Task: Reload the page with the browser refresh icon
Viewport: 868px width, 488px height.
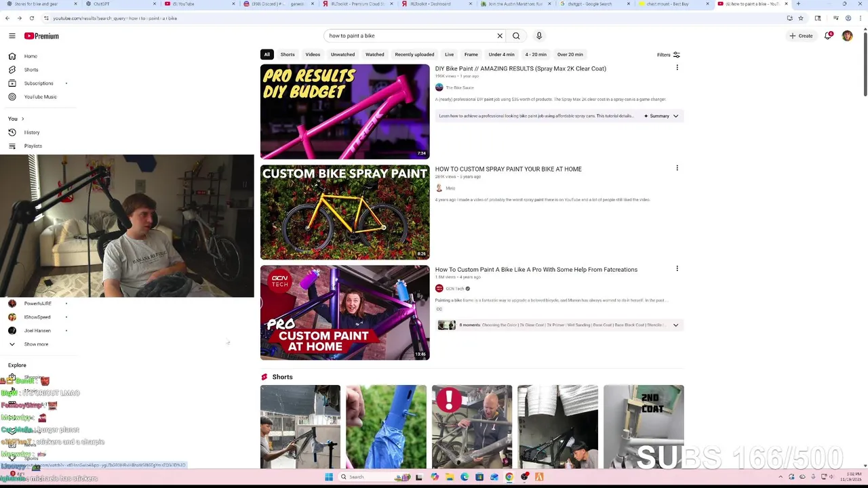Action: coord(31,18)
